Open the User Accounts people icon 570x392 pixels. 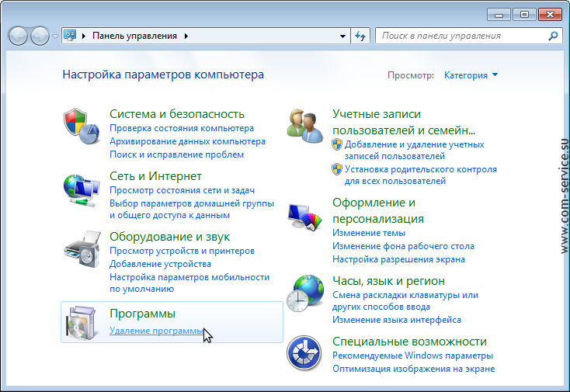pos(304,126)
